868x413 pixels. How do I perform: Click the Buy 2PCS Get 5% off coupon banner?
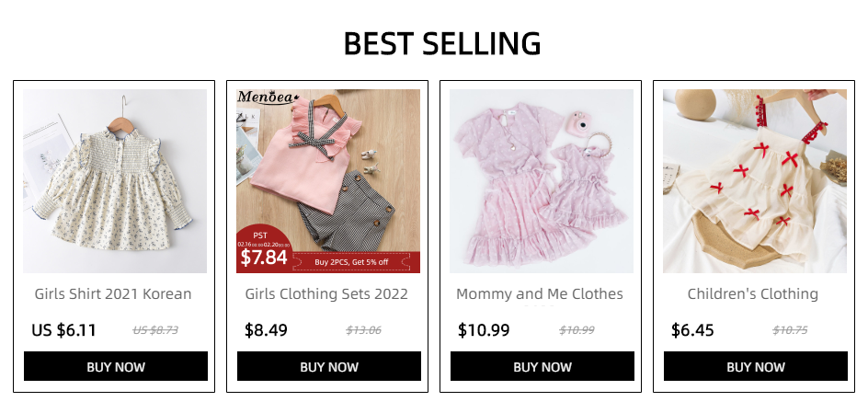tap(351, 262)
